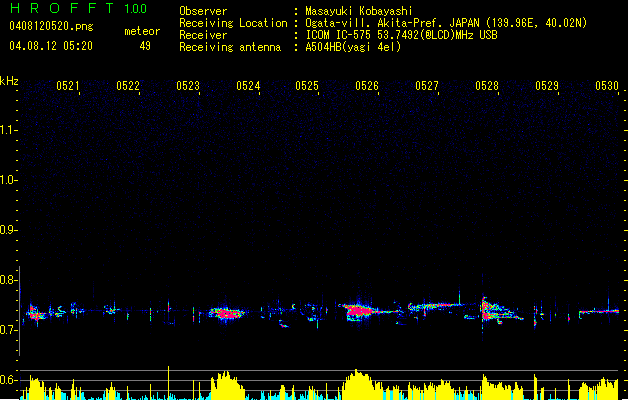The image size is (629, 400).
Task: Click the Receiving antenna label
Action: pyautogui.click(x=230, y=47)
